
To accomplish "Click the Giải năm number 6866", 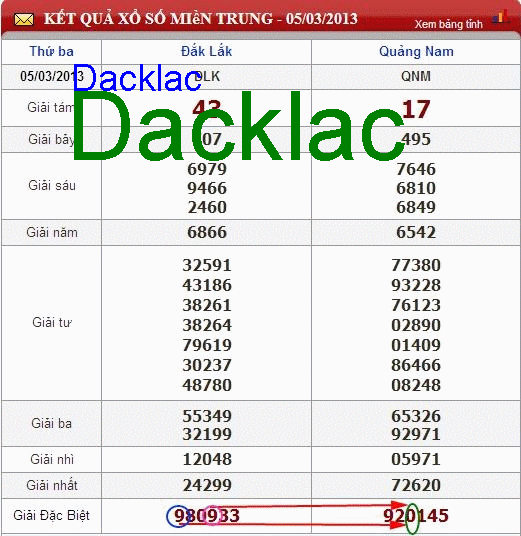I will (207, 232).
